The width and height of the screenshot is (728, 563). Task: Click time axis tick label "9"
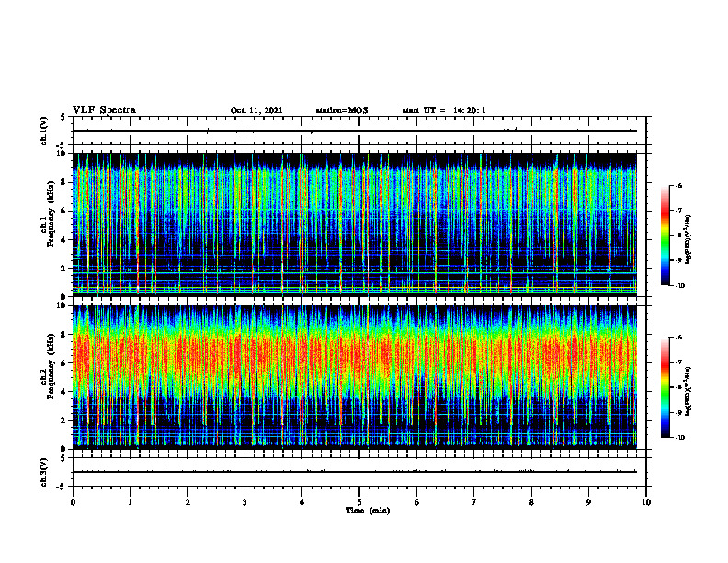pos(588,502)
